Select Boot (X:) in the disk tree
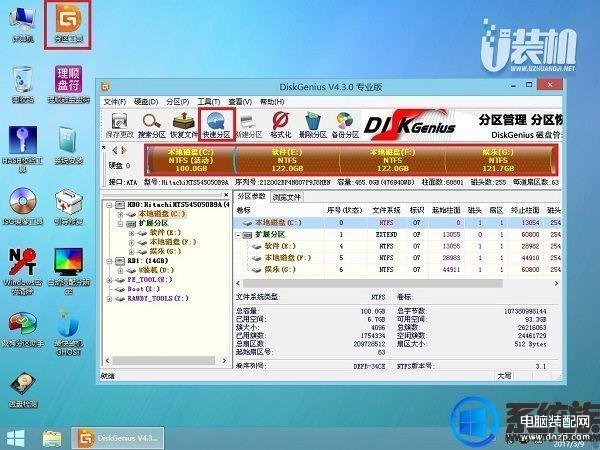Image resolution: width=600 pixels, height=450 pixels. (x=143, y=289)
